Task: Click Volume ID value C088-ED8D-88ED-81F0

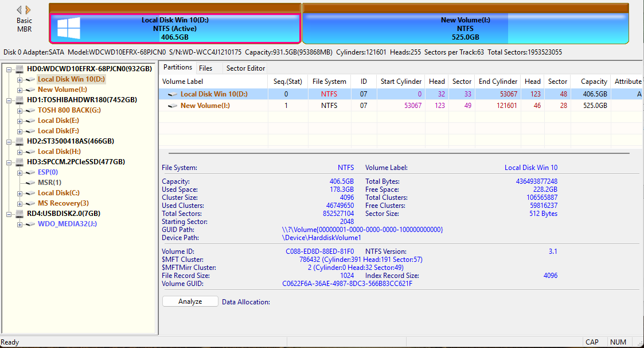Action: pos(319,252)
